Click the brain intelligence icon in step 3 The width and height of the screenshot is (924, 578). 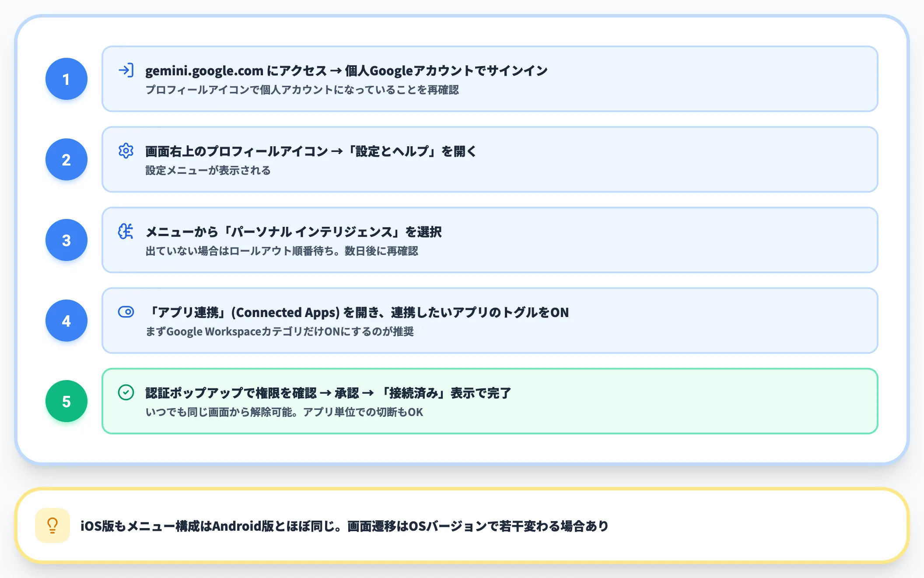pyautogui.click(x=126, y=231)
